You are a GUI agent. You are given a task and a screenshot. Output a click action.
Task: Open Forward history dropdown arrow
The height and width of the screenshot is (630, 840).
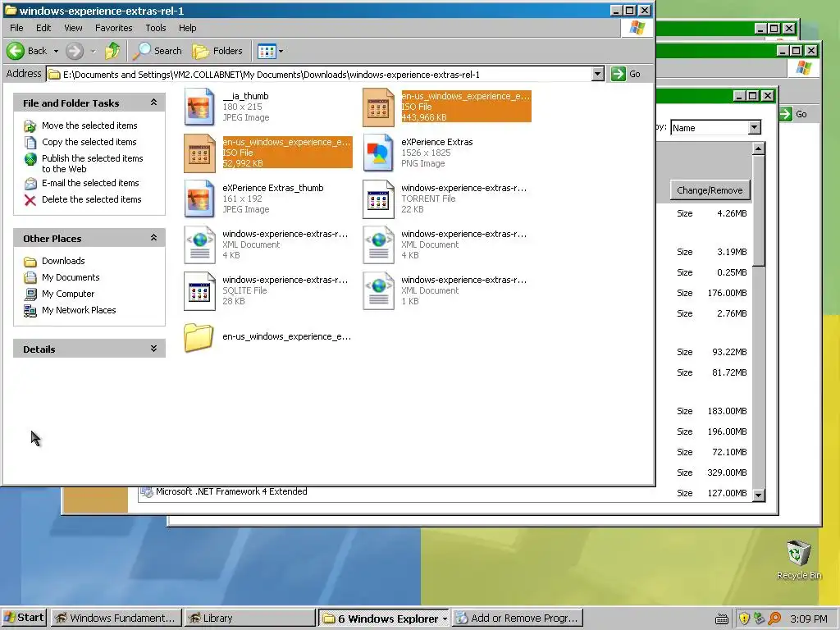(x=93, y=52)
